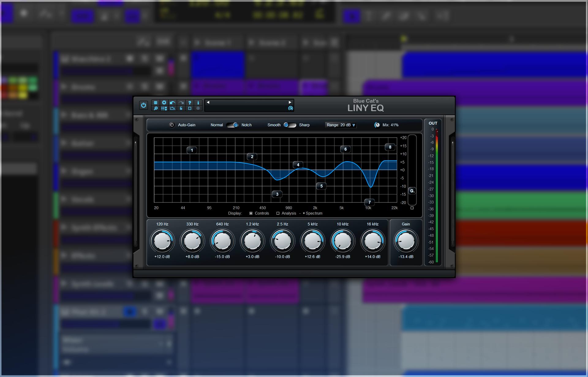Screen dimensions: 588x377
Task: Toggle the Controls display checkbox
Action: pyautogui.click(x=251, y=213)
